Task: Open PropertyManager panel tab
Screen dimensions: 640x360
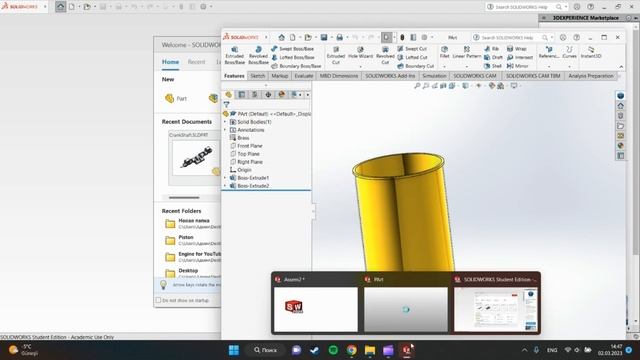Action: coord(242,95)
